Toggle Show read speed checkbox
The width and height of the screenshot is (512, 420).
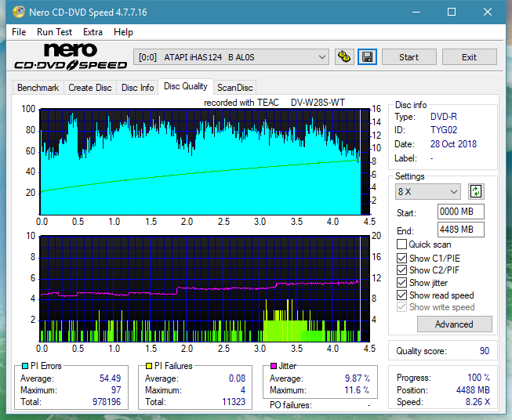(x=401, y=295)
